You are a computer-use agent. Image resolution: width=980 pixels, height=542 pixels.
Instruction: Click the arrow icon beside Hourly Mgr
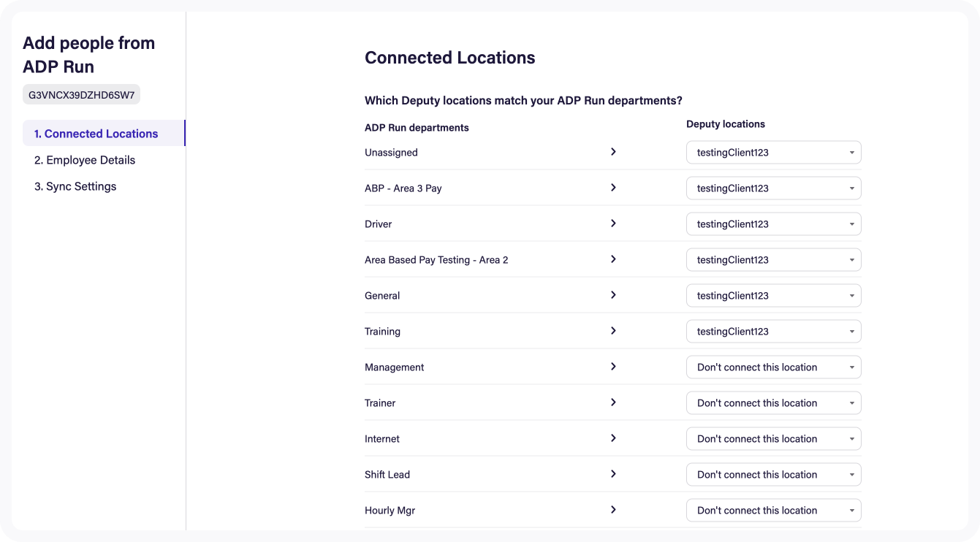point(613,510)
